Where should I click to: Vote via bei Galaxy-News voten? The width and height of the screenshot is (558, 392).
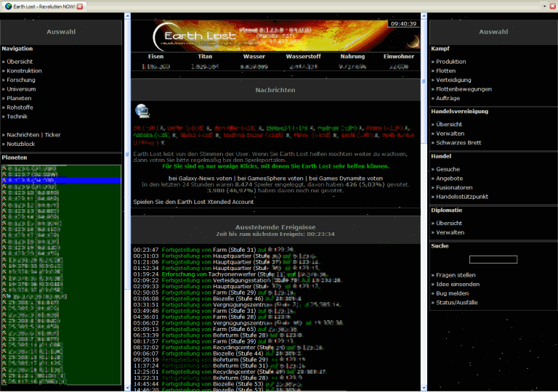[x=201, y=179]
